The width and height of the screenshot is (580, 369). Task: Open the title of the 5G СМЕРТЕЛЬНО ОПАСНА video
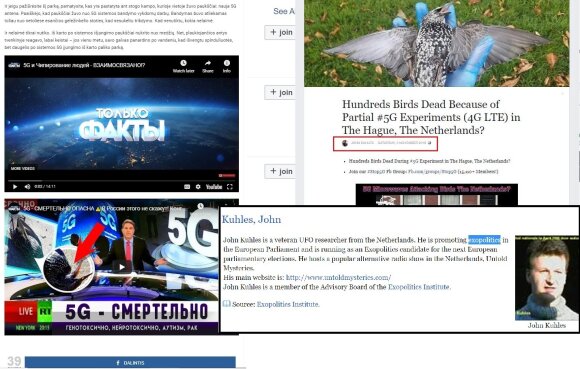click(102, 209)
